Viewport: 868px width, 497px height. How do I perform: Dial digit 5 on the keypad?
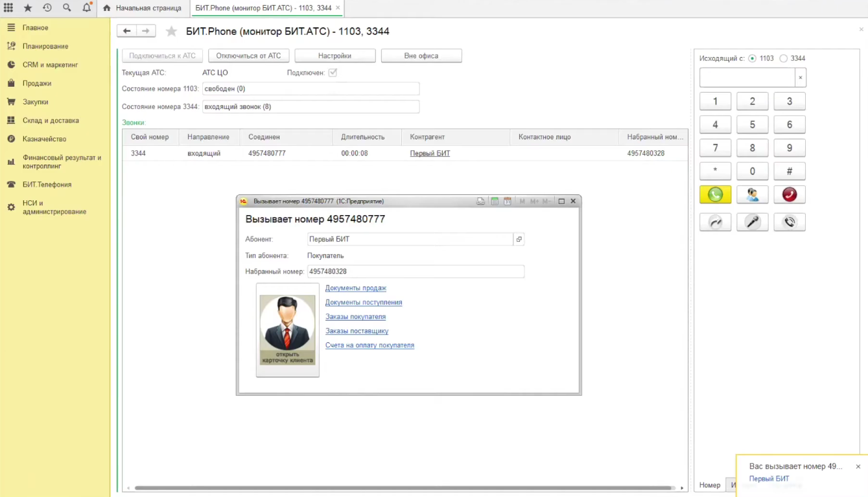tap(753, 124)
